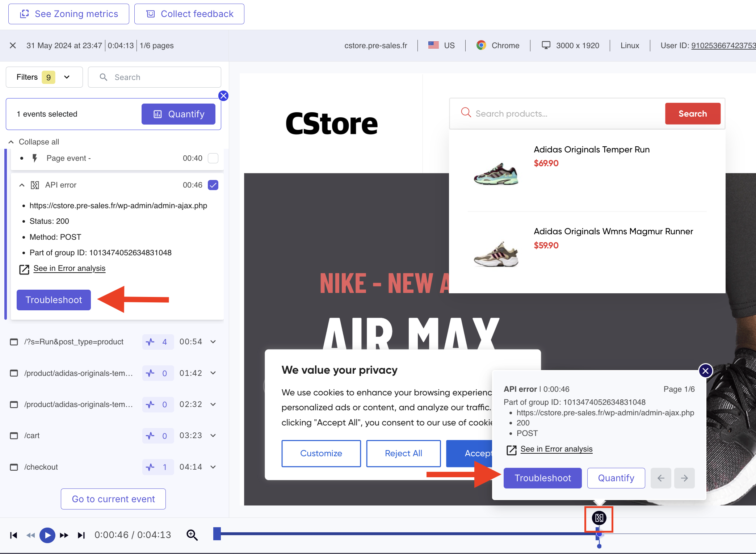Click Quantify in the events selected bar

(x=178, y=114)
